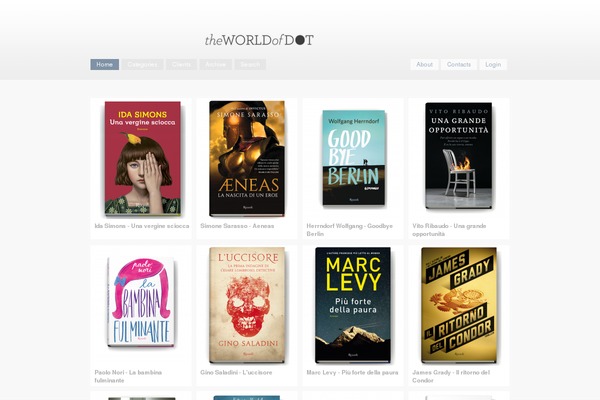Click 'Vito Ribaudo - Una grande opportunità' caption
Screen dimensions: 600x400
(x=449, y=230)
